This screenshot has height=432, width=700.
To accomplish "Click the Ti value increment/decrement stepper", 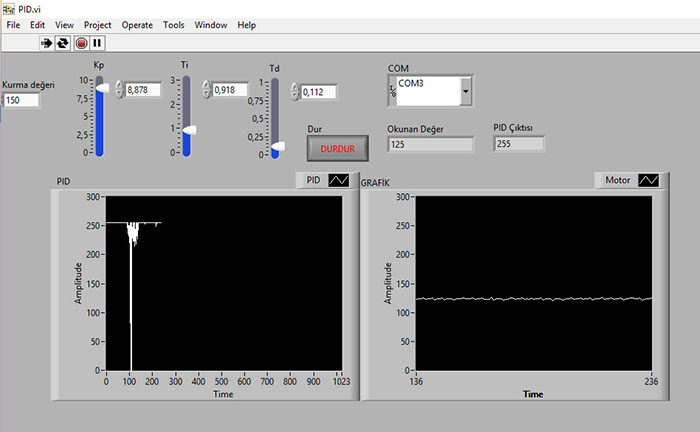I will pos(207,90).
